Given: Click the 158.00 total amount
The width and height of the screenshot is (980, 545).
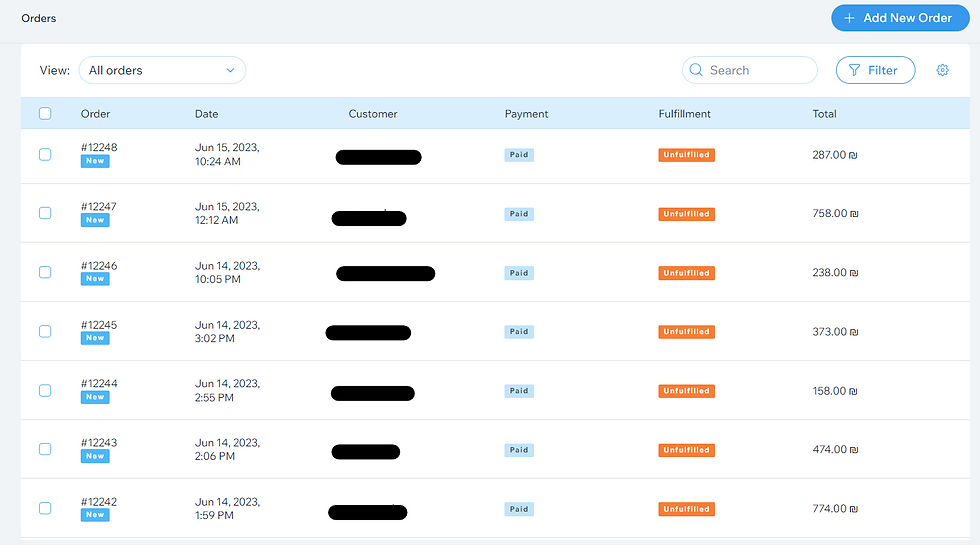Looking at the screenshot, I should 834,391.
